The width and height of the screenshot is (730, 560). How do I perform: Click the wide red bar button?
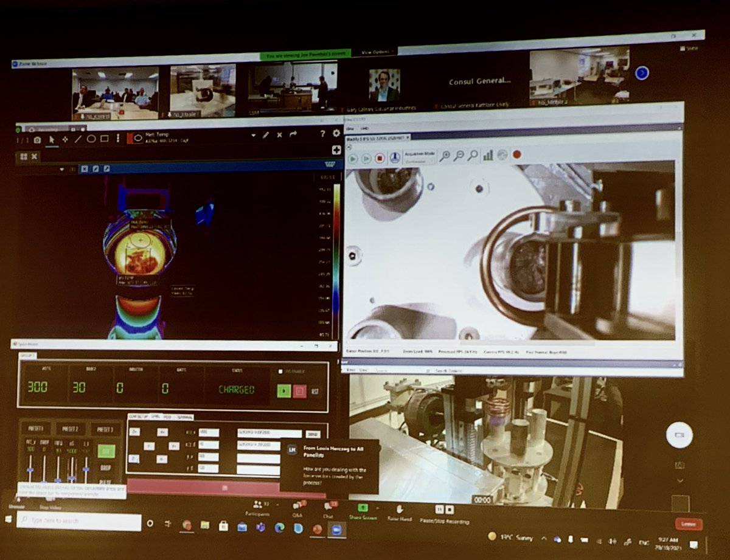(x=226, y=487)
